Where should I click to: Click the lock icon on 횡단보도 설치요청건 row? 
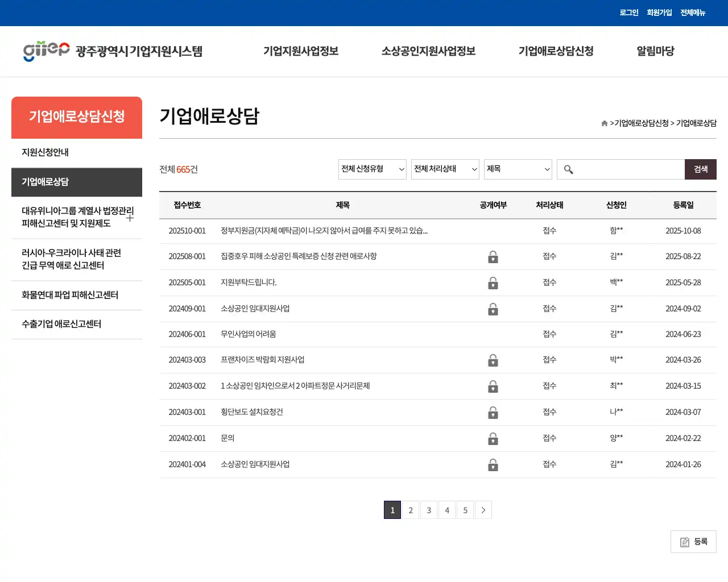click(493, 413)
